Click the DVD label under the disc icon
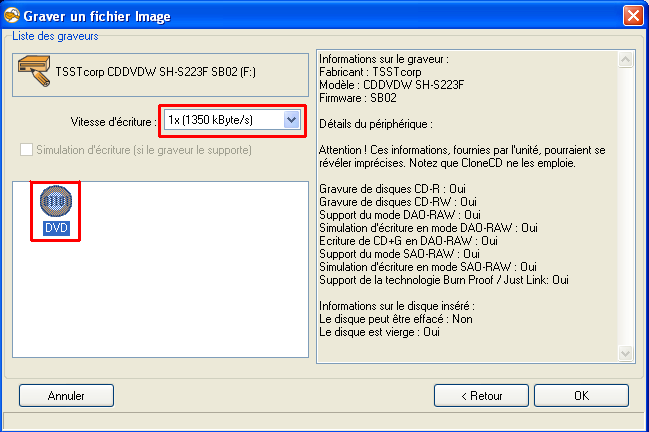This screenshot has height=432, width=649. [55, 229]
